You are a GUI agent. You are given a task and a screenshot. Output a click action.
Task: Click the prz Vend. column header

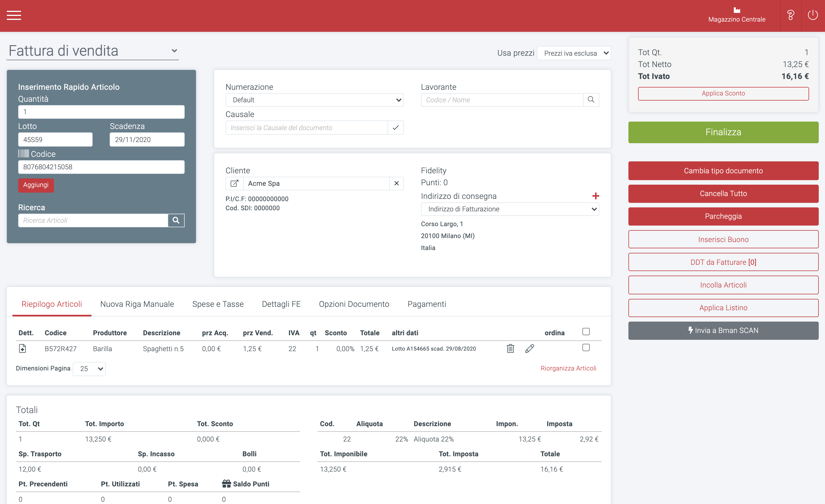tap(258, 333)
